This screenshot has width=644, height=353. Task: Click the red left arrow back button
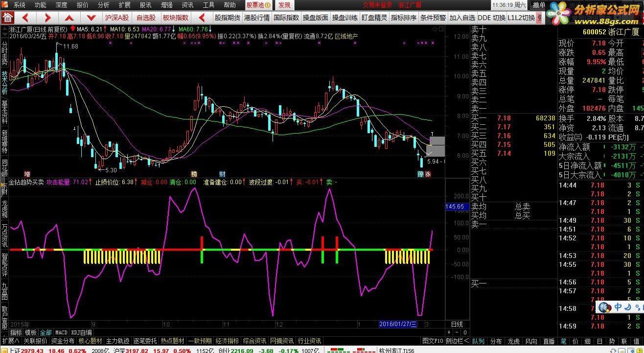click(25, 18)
